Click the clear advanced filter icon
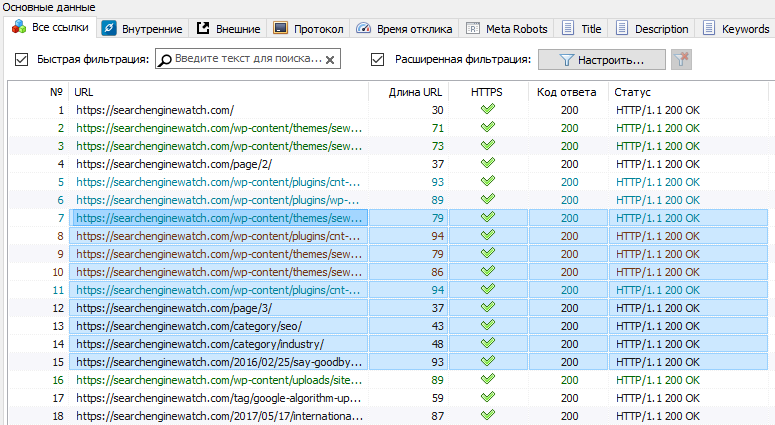The height and width of the screenshot is (425, 775). pos(681,59)
